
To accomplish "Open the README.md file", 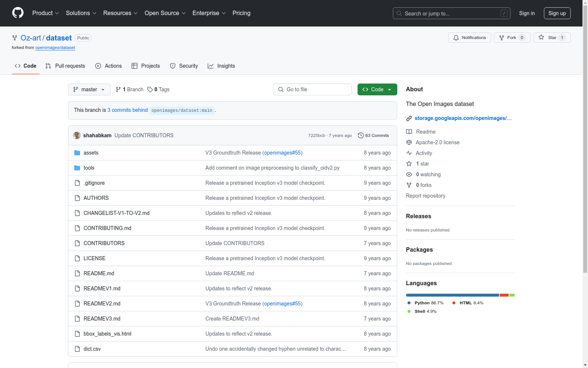I will tap(99, 273).
